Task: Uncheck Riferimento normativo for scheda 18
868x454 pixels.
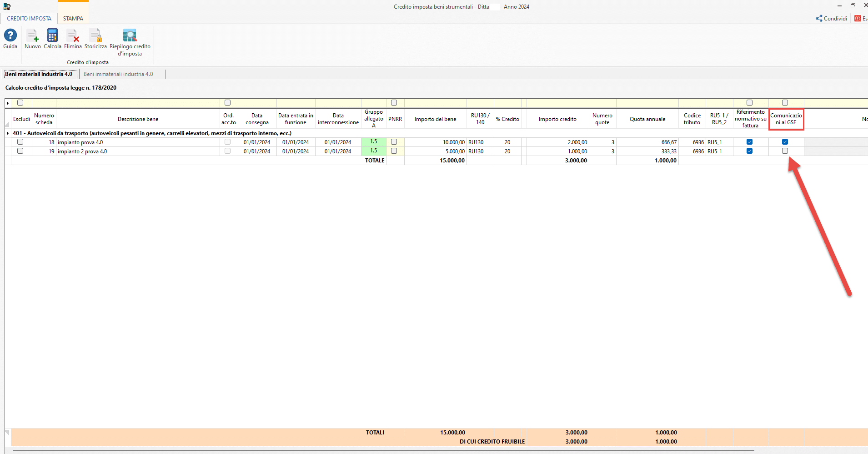Action: 750,142
